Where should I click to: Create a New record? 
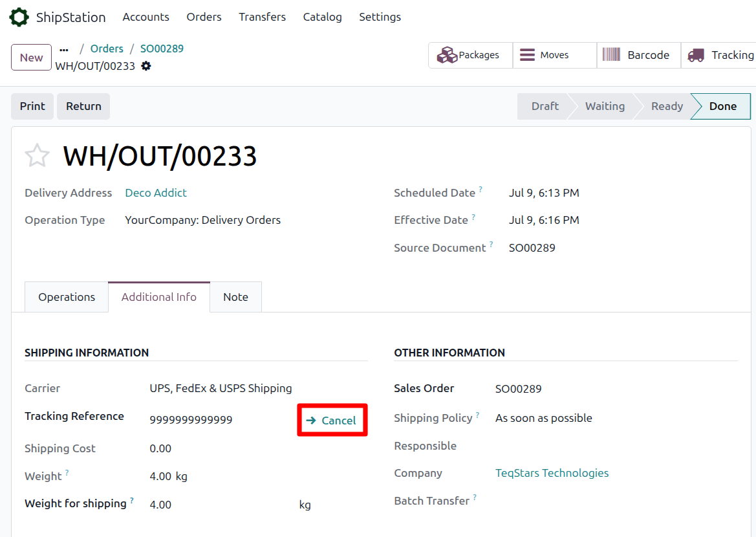point(31,58)
